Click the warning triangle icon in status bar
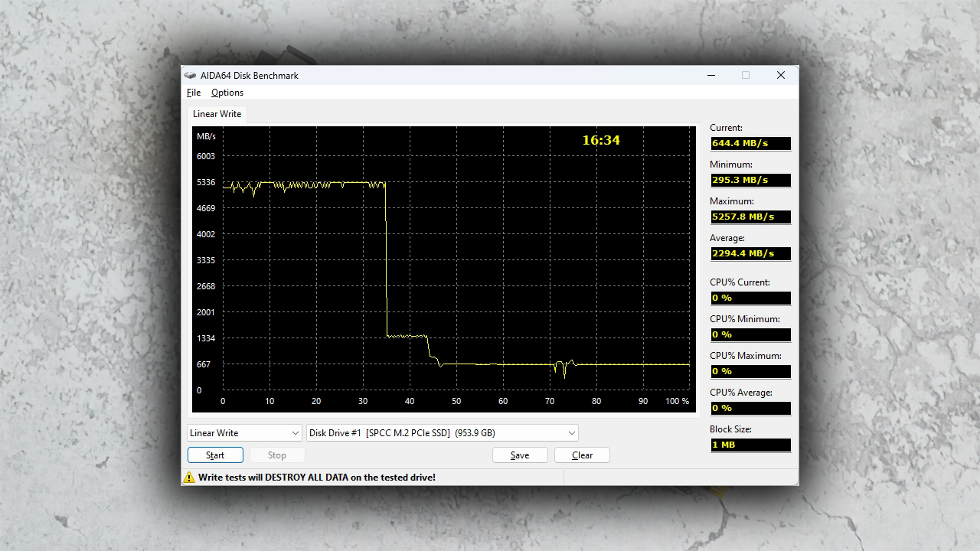This screenshot has height=551, width=980. coord(189,478)
